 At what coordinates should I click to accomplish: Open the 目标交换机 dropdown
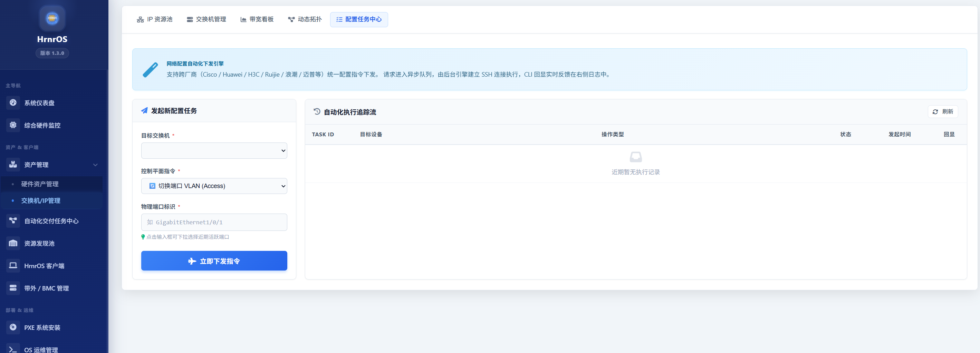pos(214,150)
